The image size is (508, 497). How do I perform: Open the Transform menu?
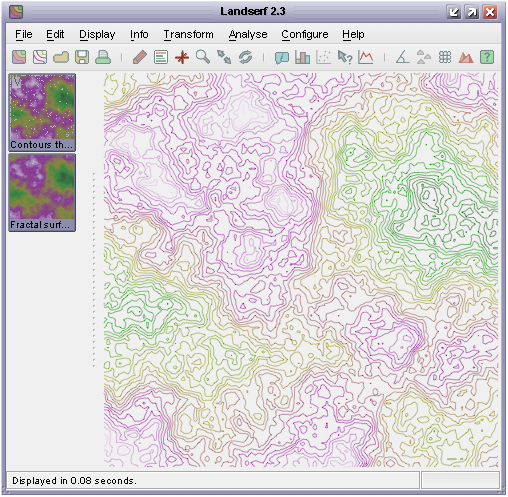click(188, 34)
